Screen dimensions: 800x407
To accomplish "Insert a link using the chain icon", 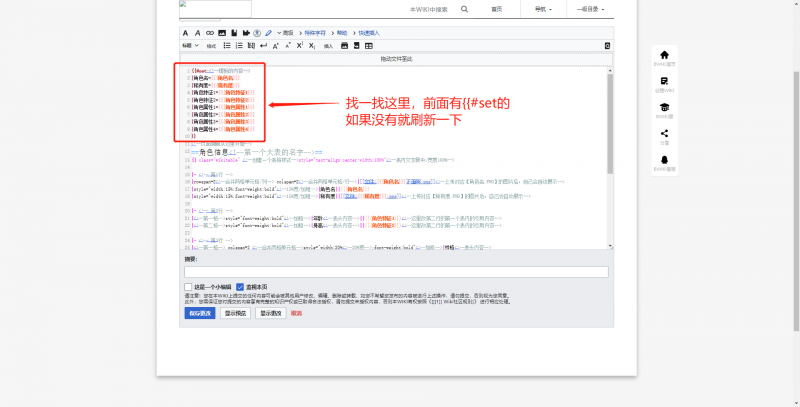I will coord(210,33).
